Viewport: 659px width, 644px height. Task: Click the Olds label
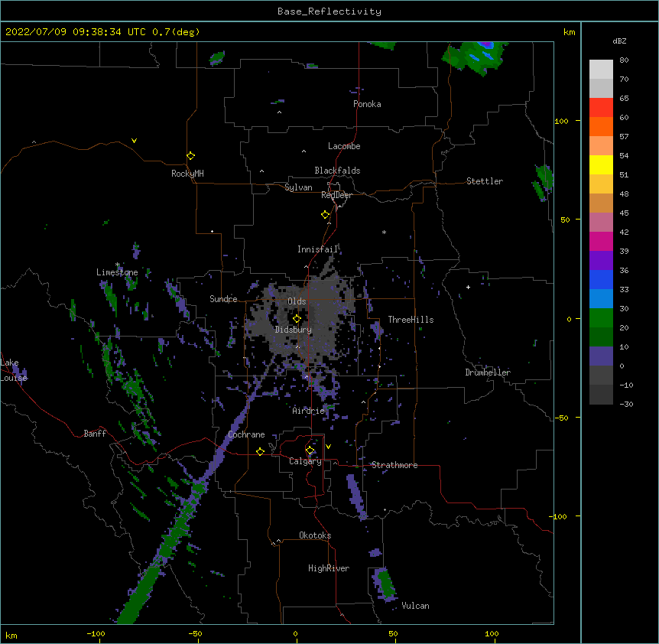297,301
